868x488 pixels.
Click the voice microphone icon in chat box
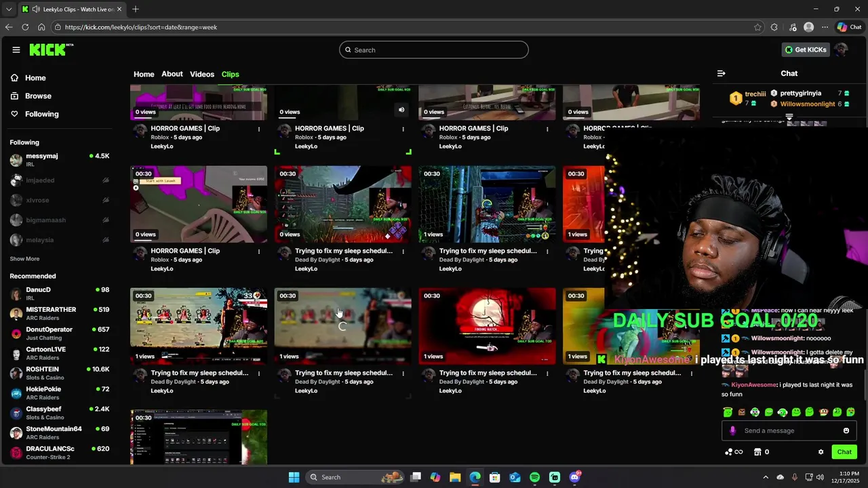point(732,430)
